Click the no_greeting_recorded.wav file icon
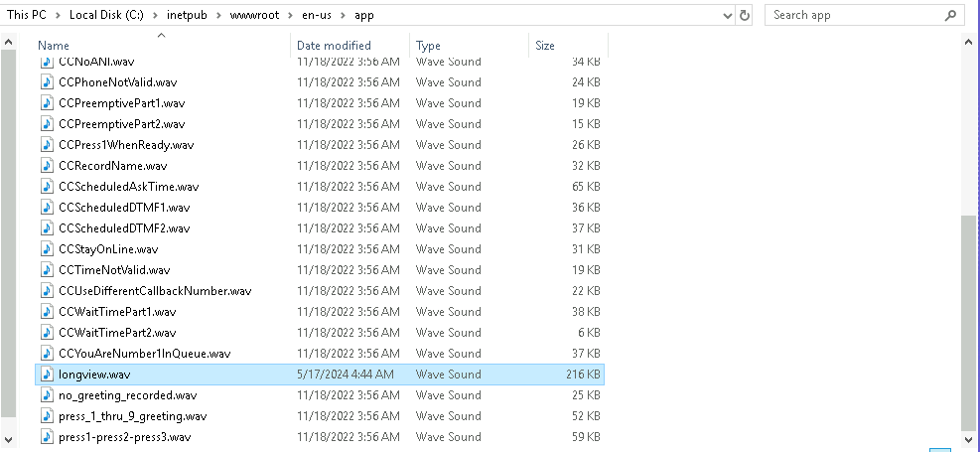 (47, 395)
